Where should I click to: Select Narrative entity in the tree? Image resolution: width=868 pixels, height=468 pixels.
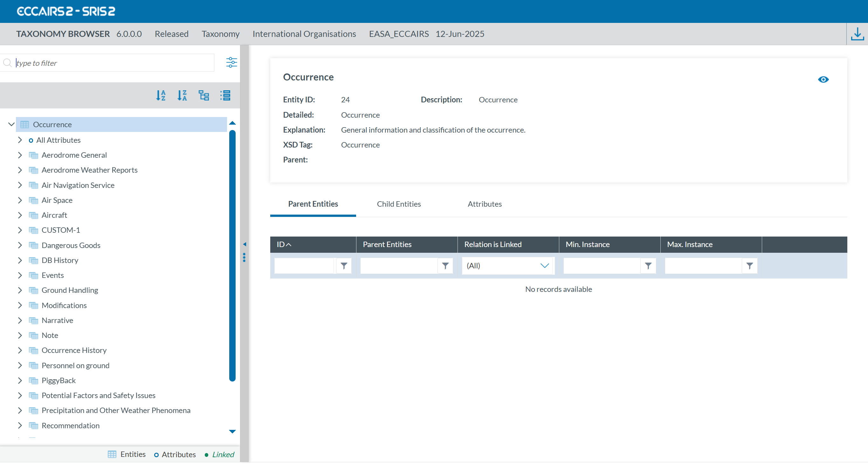tap(57, 320)
